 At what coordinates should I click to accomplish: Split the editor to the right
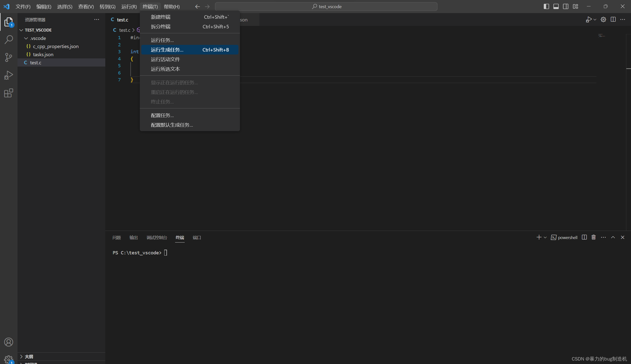(613, 19)
